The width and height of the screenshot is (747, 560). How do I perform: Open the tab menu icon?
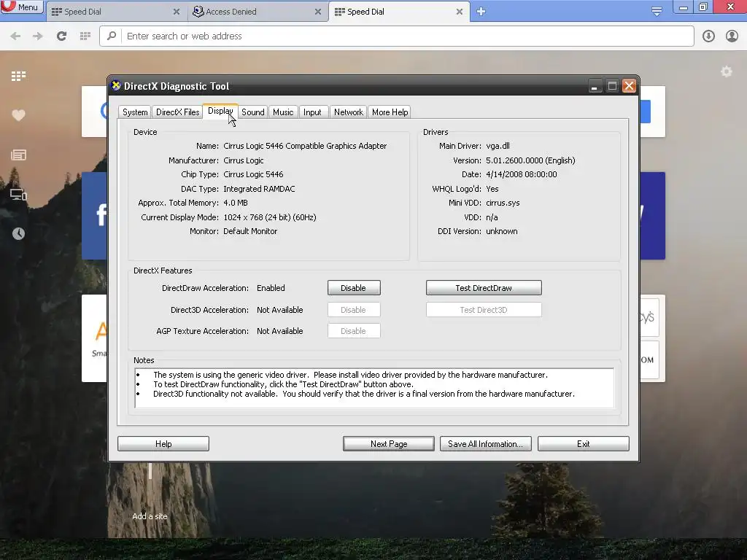(657, 12)
